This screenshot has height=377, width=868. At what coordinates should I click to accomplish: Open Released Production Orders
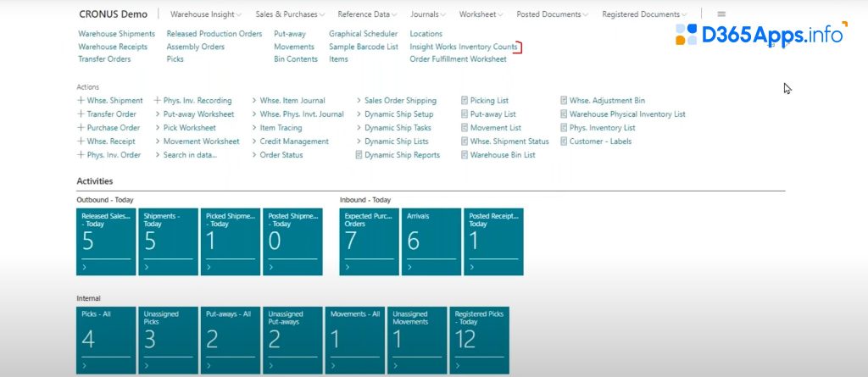[x=214, y=34]
